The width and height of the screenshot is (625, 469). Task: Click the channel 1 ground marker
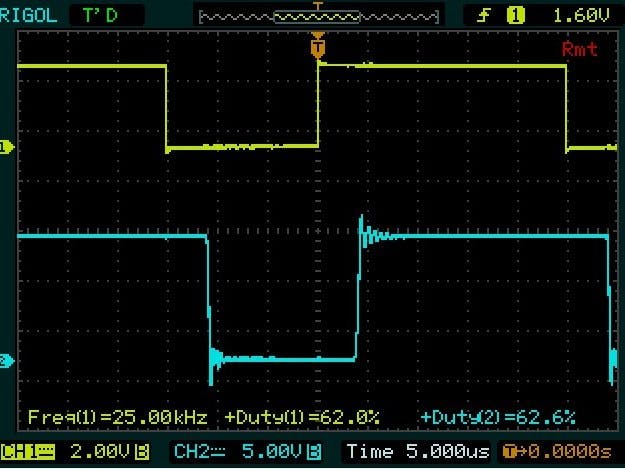[7, 147]
